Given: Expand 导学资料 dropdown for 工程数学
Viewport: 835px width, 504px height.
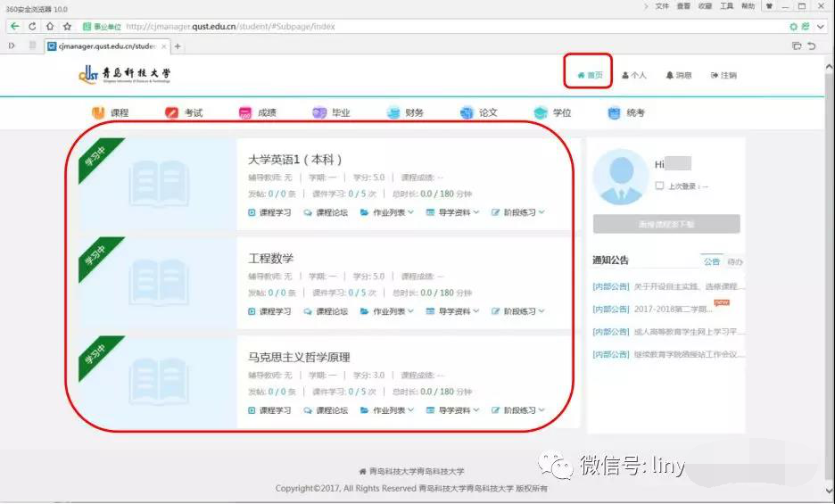Looking at the screenshot, I should point(452,311).
